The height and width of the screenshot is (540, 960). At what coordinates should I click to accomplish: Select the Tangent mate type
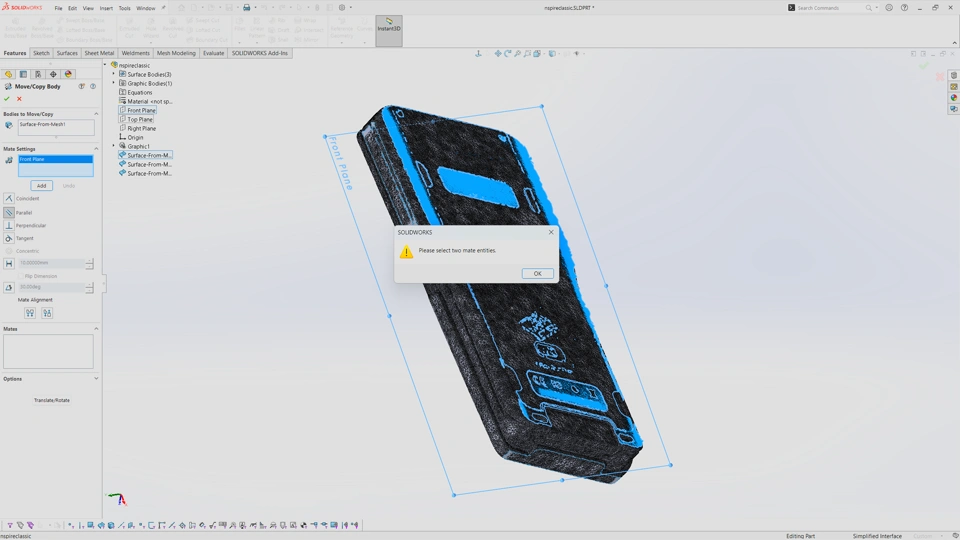point(9,238)
